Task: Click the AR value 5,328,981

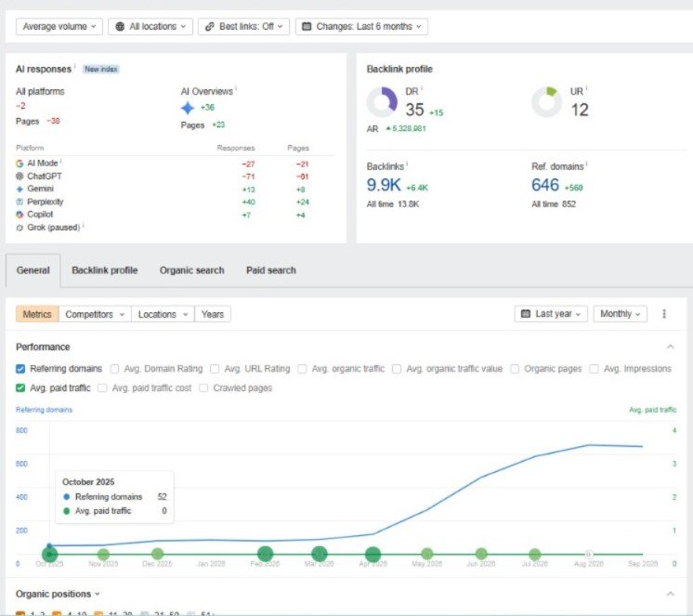Action: pyautogui.click(x=406, y=128)
